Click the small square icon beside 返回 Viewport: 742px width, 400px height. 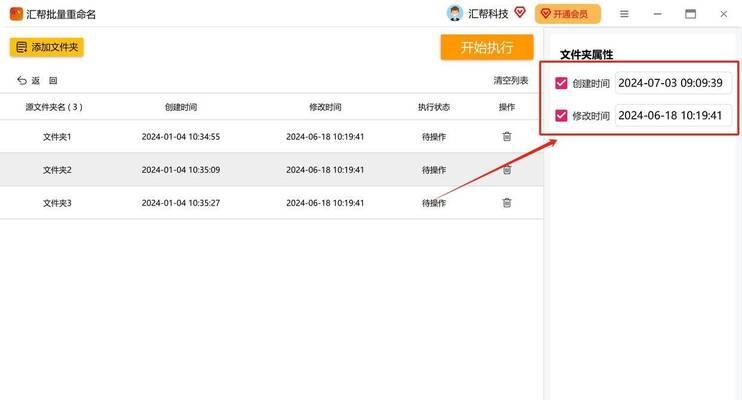[x=53, y=80]
